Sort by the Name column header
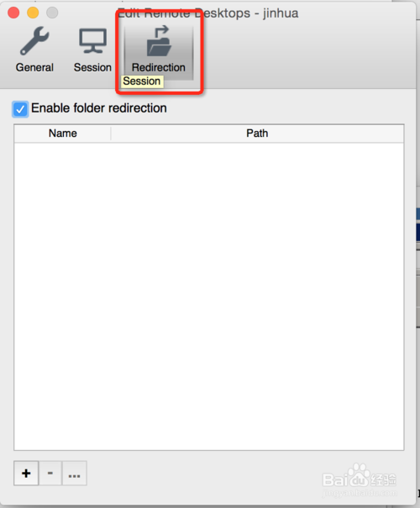Image resolution: width=420 pixels, height=508 pixels. (62, 134)
